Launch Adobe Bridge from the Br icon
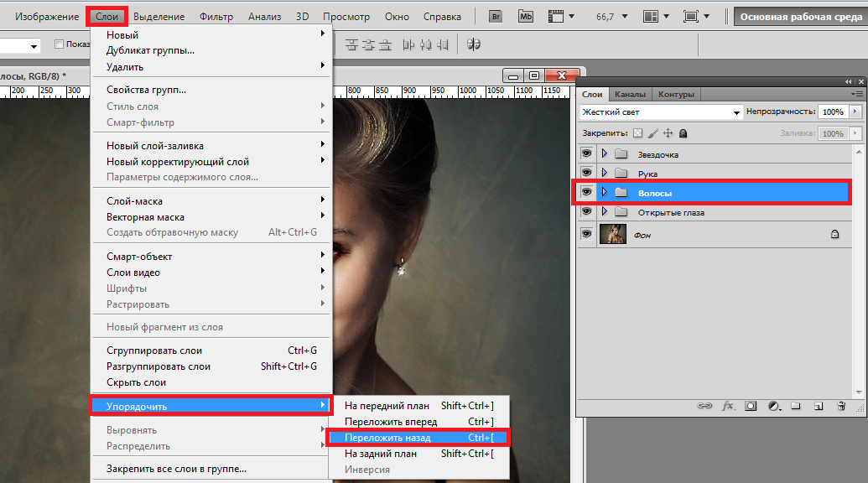 click(x=496, y=17)
